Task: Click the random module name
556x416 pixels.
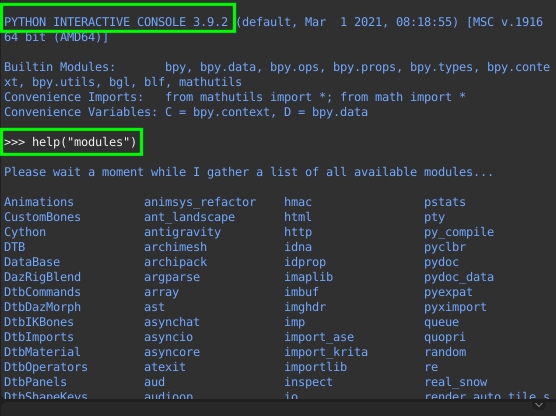Action: (445, 352)
